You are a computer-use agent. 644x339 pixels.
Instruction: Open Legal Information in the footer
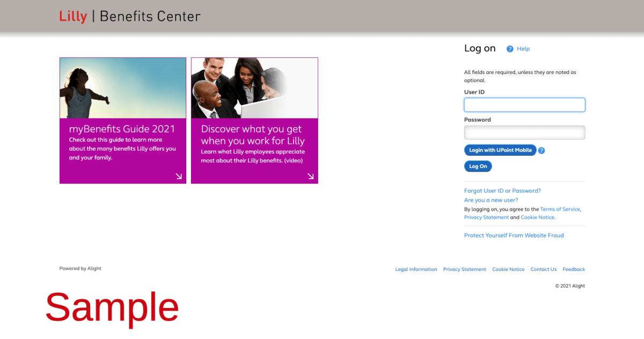pyautogui.click(x=416, y=269)
